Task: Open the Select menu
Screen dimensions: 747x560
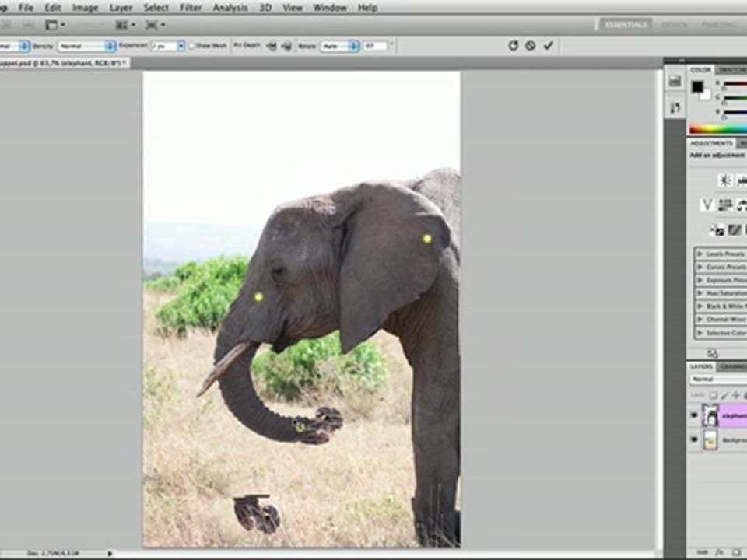Action: click(156, 8)
